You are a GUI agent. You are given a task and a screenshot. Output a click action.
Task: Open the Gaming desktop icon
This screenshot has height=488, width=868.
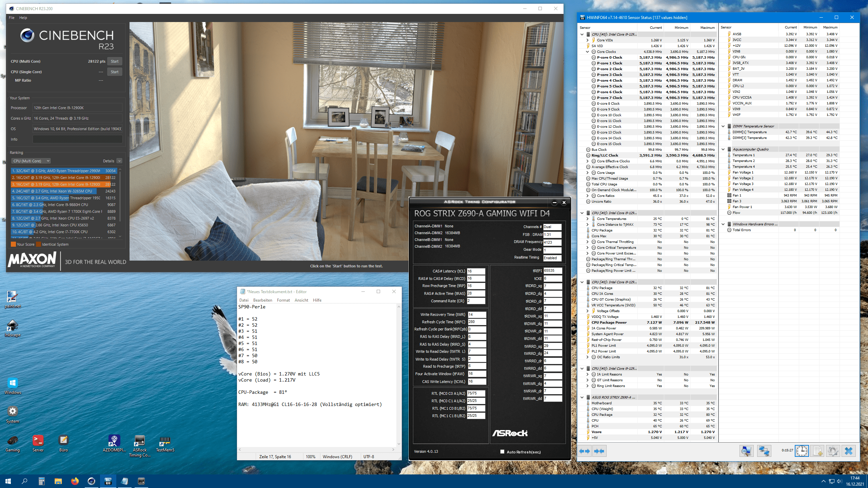click(x=13, y=443)
